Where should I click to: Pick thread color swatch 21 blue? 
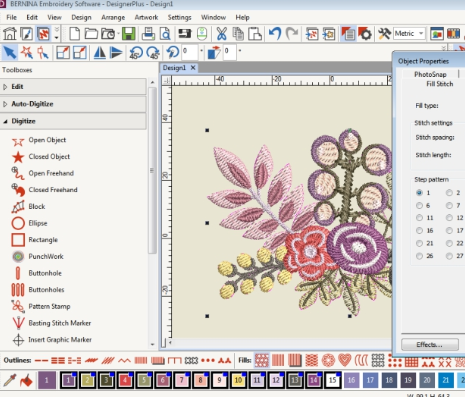tap(446, 380)
